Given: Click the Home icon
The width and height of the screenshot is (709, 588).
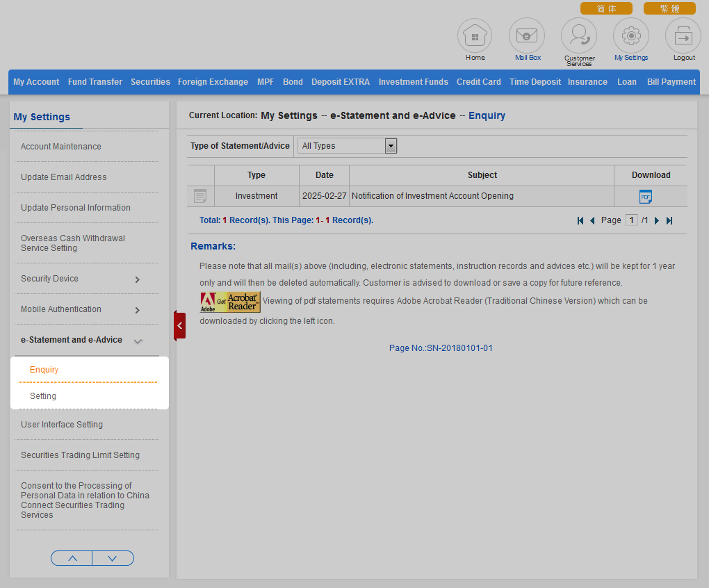Looking at the screenshot, I should [x=475, y=35].
